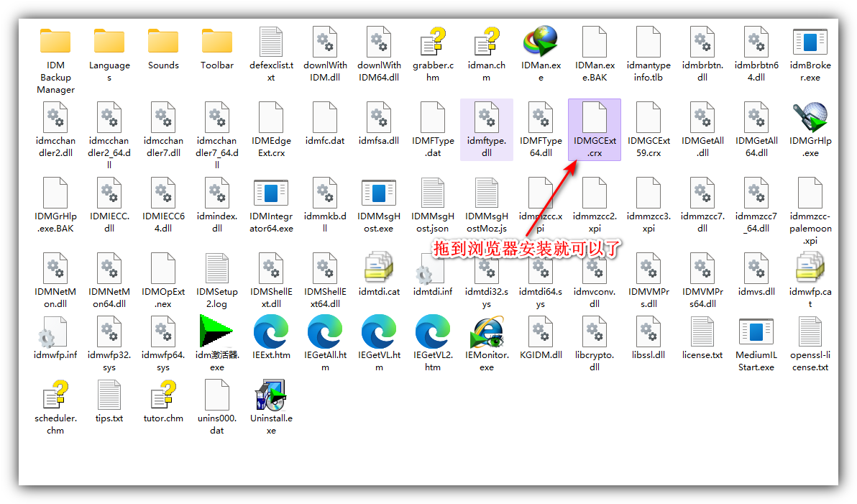
Task: Open the IDM Backup Manager folder
Action: click(55, 41)
